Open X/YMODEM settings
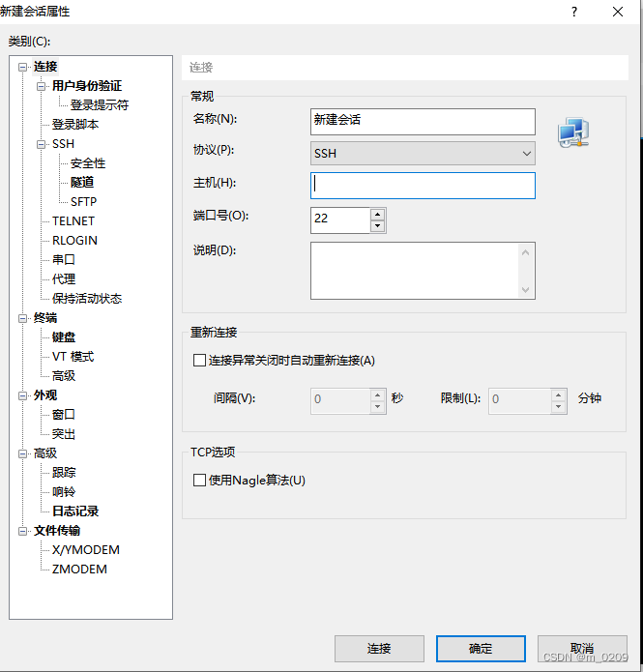This screenshot has height=672, width=643. pyautogui.click(x=86, y=550)
